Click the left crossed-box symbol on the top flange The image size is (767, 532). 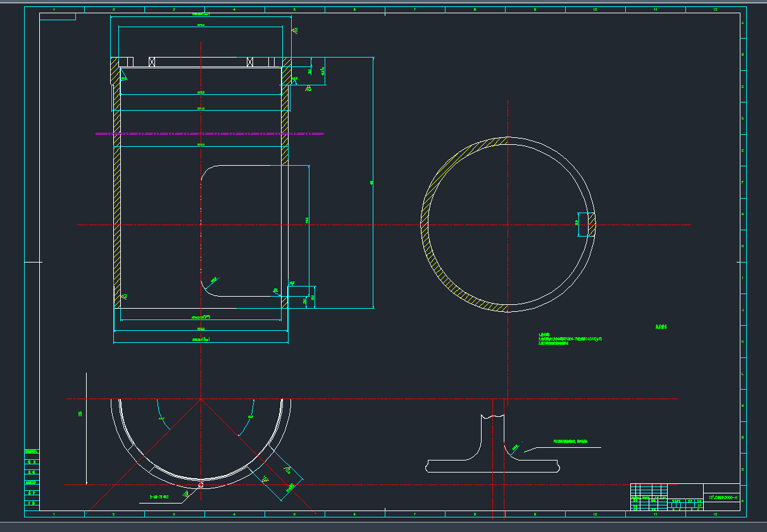click(x=152, y=61)
